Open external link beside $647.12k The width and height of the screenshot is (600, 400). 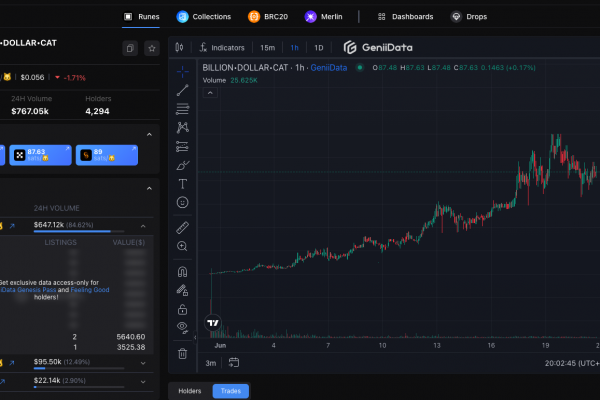[12, 226]
